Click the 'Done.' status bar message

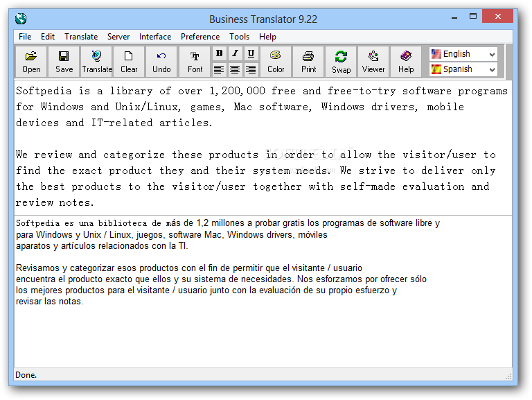[26, 375]
